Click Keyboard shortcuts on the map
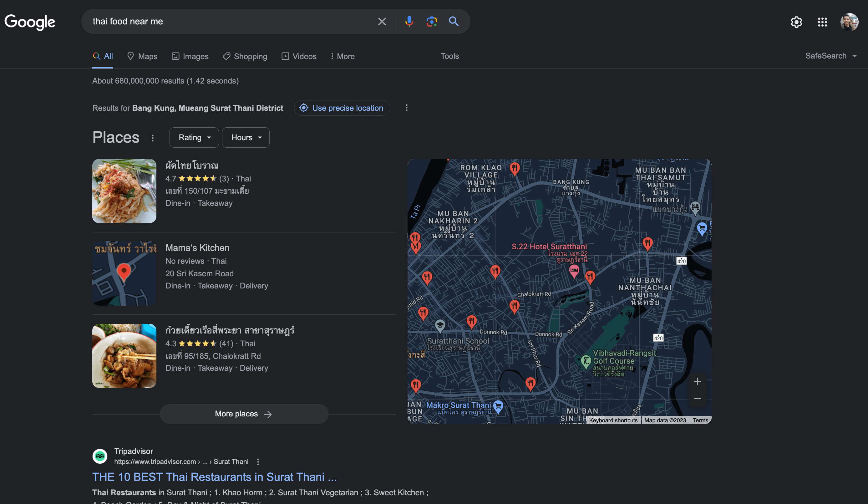The height and width of the screenshot is (504, 868). coord(613,420)
